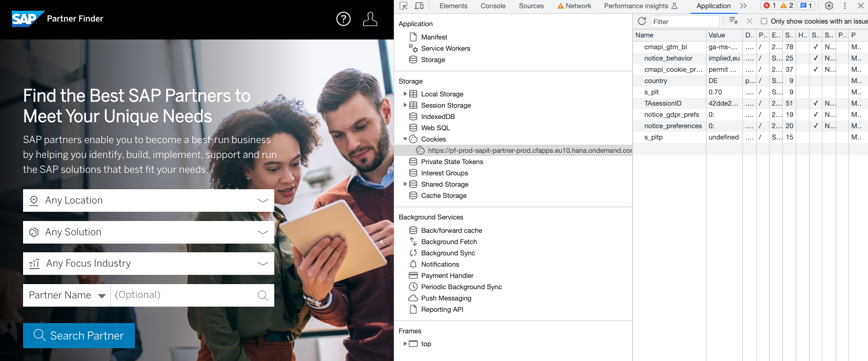Select Manifest in Application section
This screenshot has height=361, width=868.
click(434, 37)
